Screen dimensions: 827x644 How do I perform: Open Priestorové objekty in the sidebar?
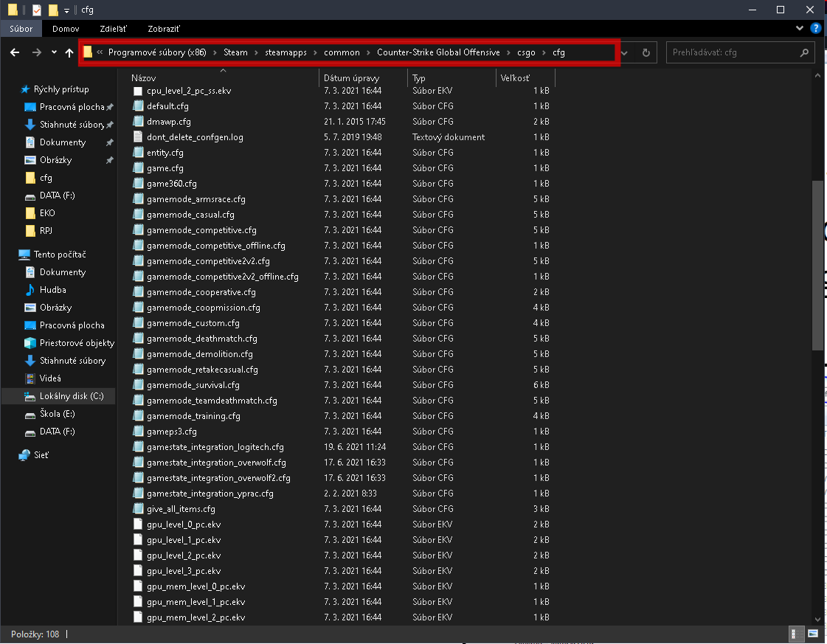[x=77, y=343]
